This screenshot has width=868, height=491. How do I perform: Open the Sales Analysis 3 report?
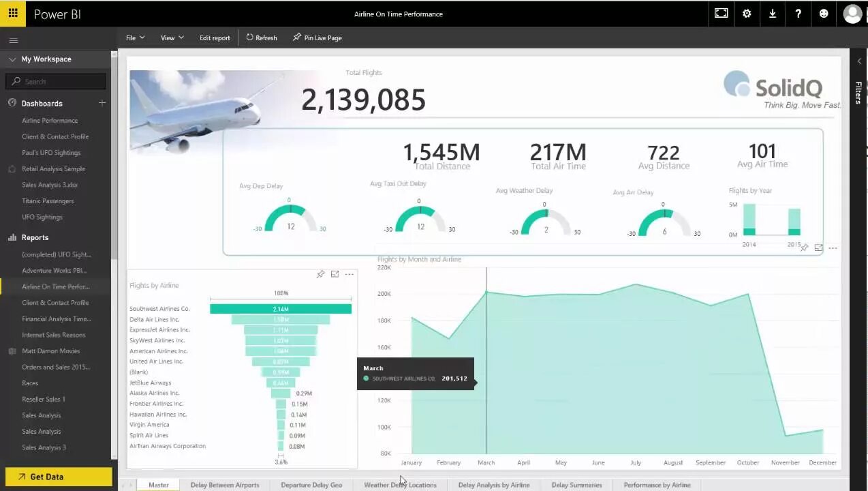click(44, 447)
